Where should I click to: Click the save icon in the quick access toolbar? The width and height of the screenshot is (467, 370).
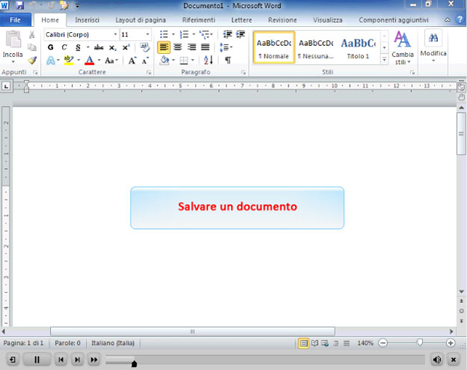tap(20, 5)
